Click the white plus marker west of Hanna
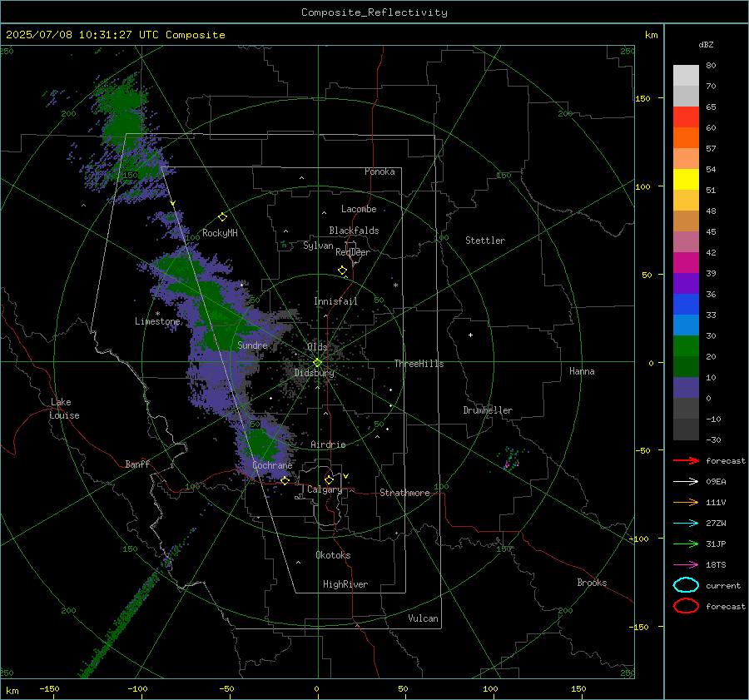 coord(470,335)
